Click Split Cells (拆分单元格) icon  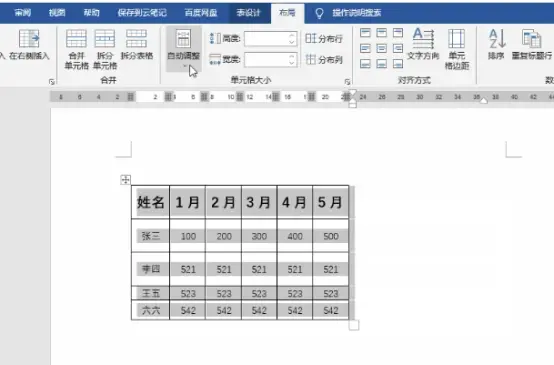[105, 39]
